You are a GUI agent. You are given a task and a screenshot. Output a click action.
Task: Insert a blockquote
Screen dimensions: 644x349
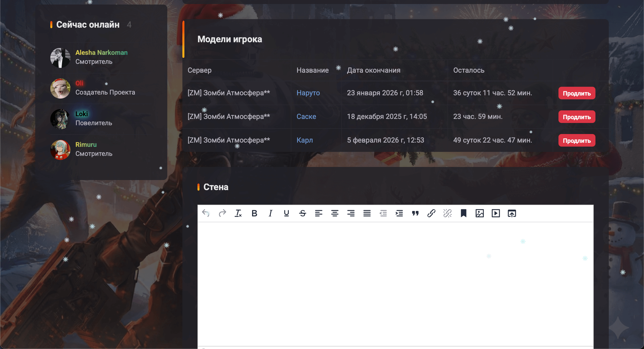415,213
